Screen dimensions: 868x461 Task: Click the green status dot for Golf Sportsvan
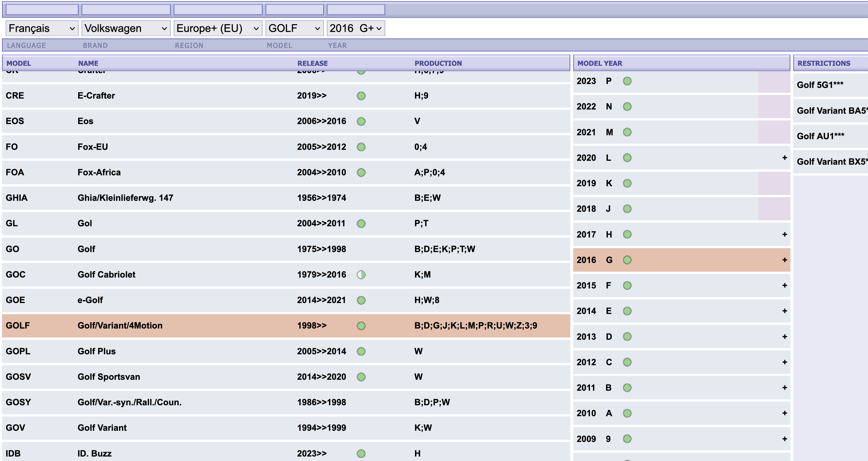point(361,377)
